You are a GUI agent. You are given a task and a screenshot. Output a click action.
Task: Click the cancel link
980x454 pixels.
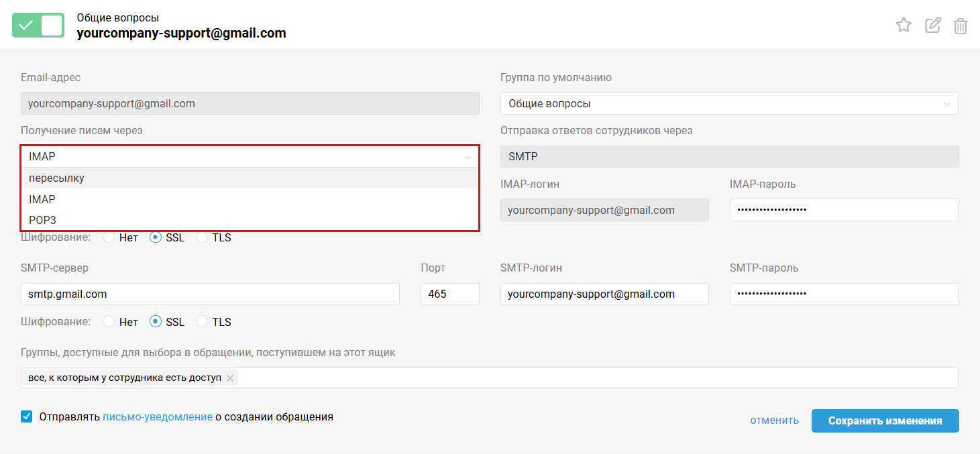click(774, 421)
